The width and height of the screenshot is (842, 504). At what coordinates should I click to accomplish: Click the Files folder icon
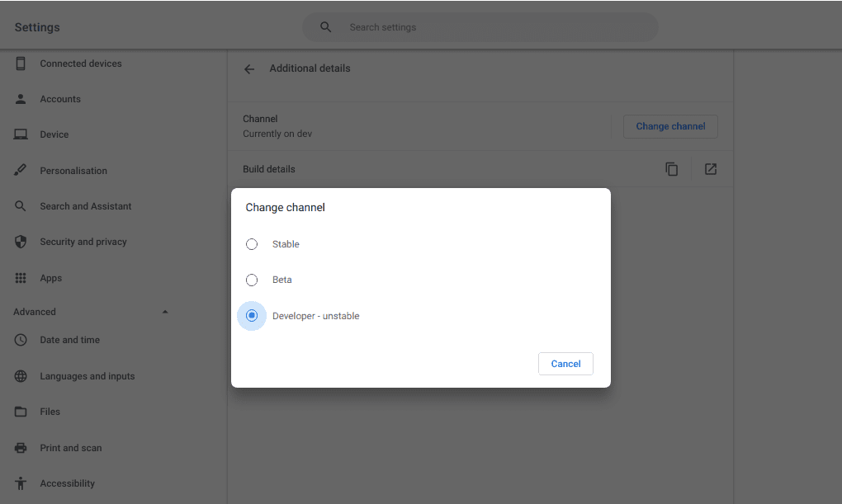[21, 412]
